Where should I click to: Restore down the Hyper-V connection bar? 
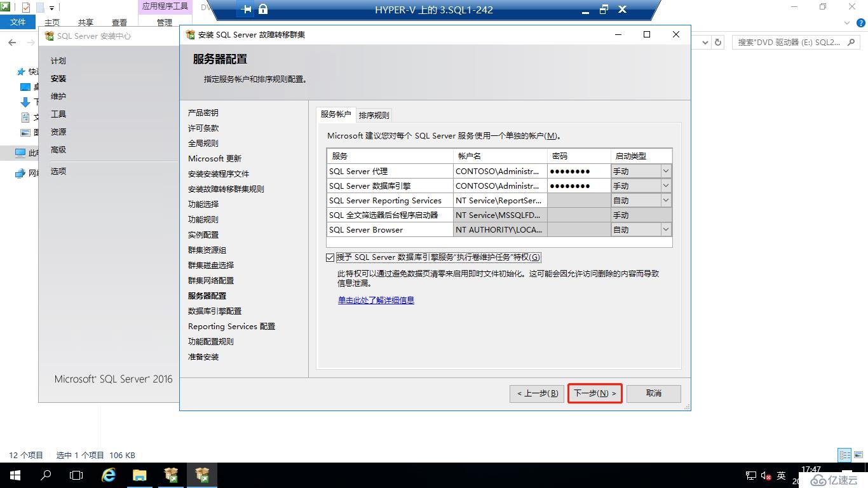click(x=604, y=10)
